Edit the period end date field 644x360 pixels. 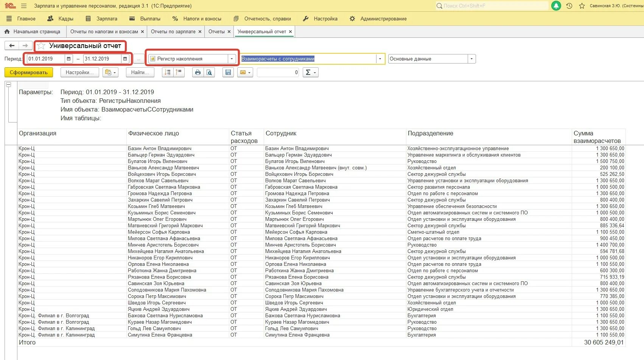click(x=103, y=59)
